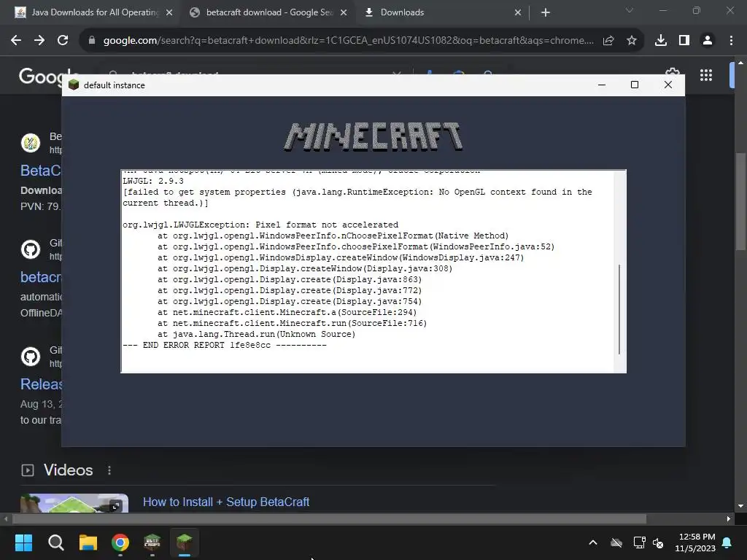The height and width of the screenshot is (560, 747).
Task: Close the Java Downloads tab
Action: point(169,12)
